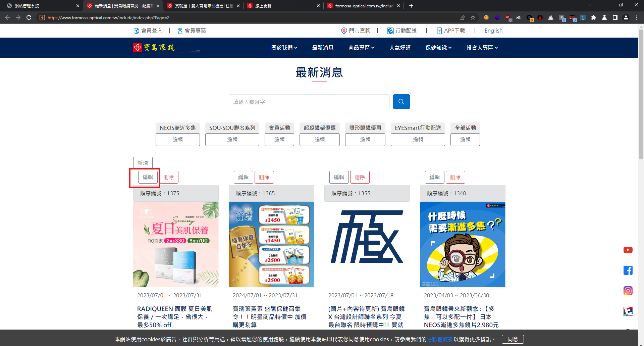Expand the 商品專區 menu

362,48
